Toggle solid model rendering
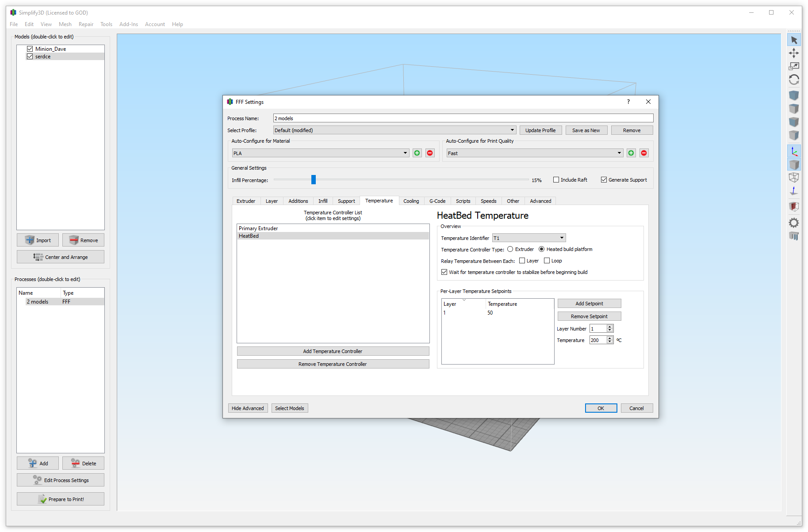 tap(794, 164)
